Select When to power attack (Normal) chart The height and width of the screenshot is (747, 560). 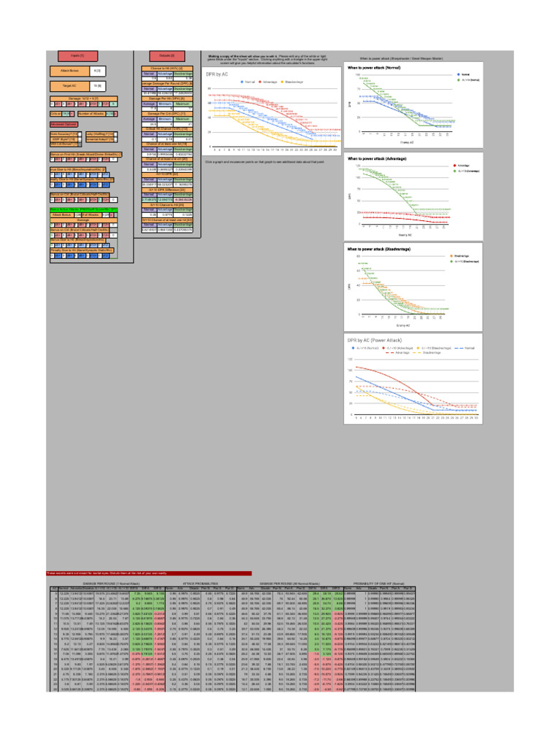pos(413,105)
